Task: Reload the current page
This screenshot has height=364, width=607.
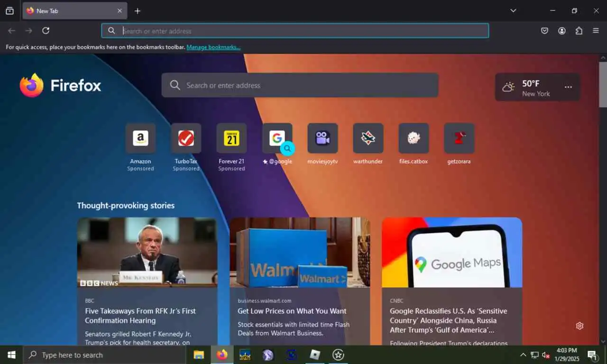Action: pyautogui.click(x=46, y=31)
